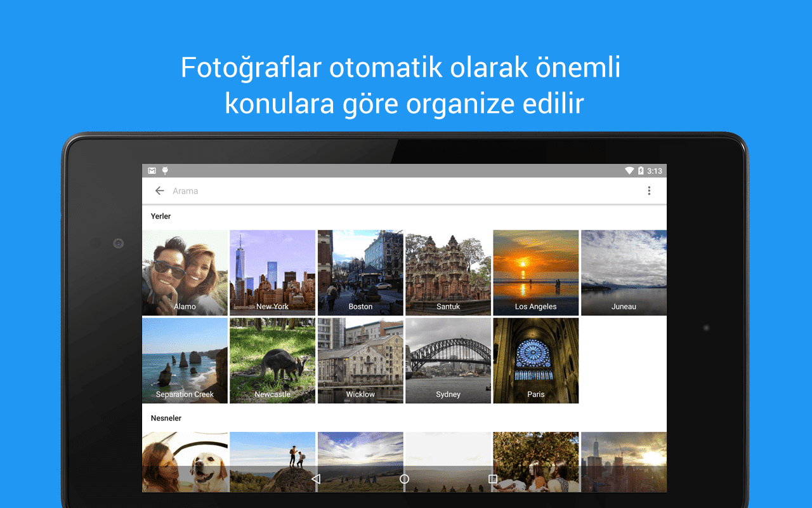
Task: Open the Newcastle kangaroo album
Action: click(272, 360)
